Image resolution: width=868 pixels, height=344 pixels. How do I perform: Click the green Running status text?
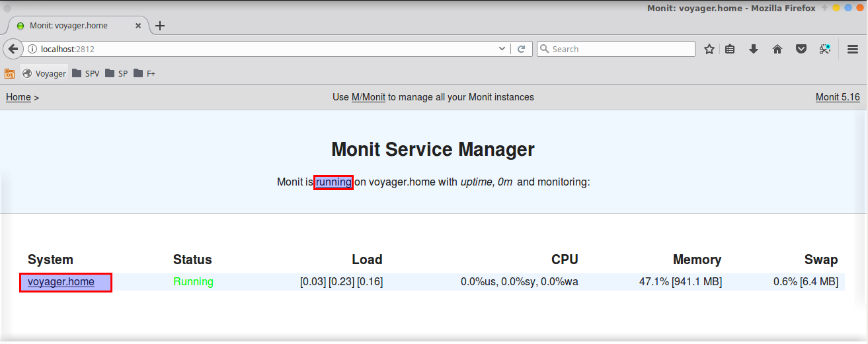click(193, 282)
